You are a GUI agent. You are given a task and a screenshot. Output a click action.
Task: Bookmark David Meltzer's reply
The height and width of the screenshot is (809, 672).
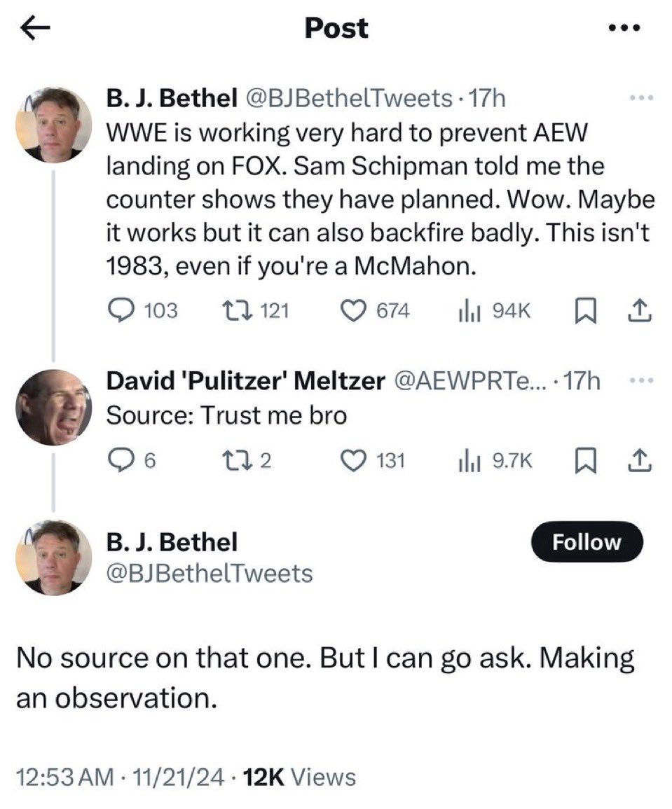pos(584,460)
